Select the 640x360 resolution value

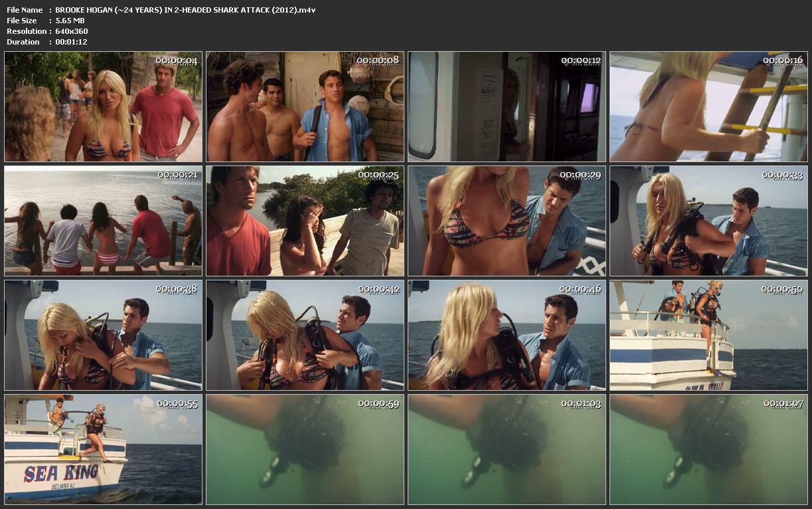coord(72,31)
